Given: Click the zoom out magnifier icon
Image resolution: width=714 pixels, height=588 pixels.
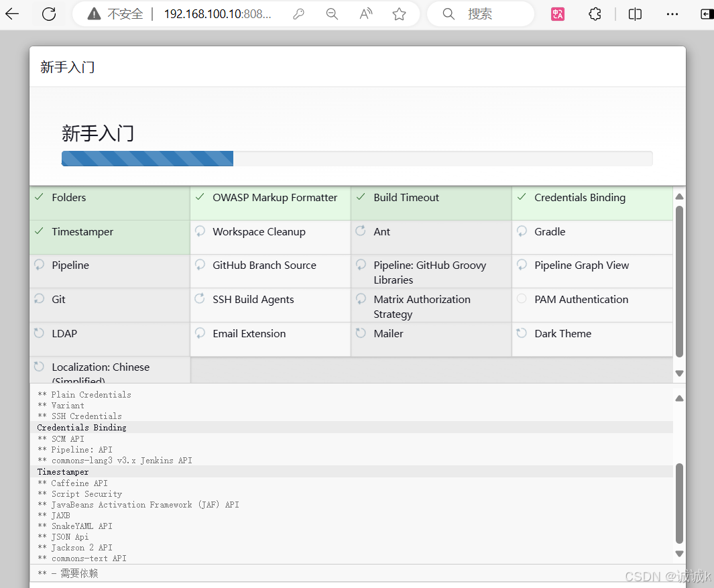Looking at the screenshot, I should (332, 14).
